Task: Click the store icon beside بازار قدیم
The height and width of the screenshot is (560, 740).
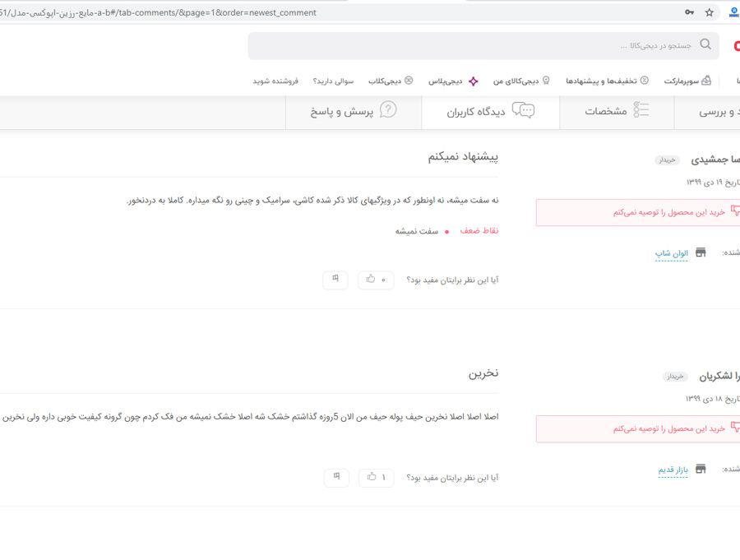Action: (701, 469)
